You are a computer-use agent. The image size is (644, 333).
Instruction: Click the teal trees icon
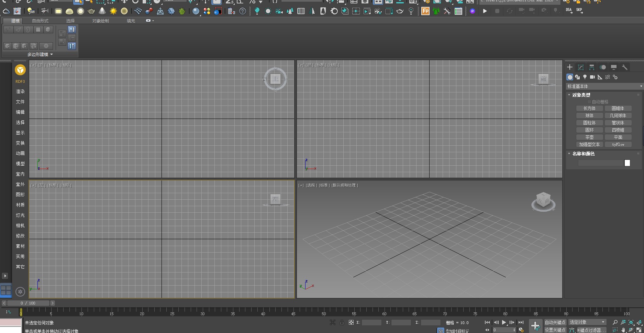coord(290,11)
